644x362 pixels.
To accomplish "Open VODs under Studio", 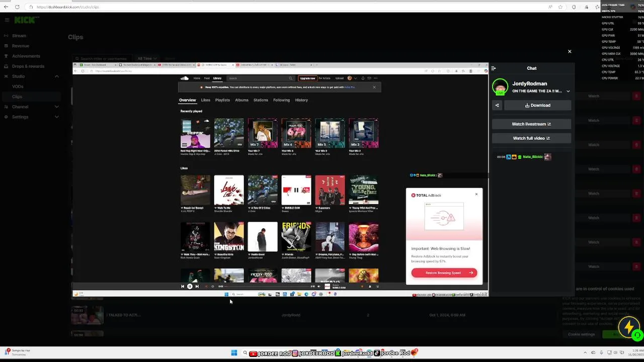I will click(18, 86).
